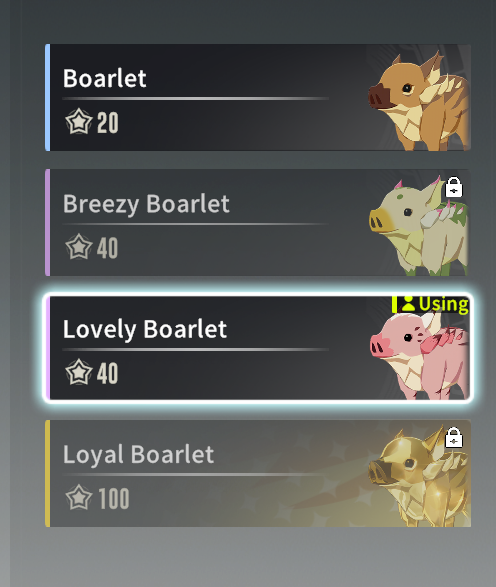Click the green Breezy Boarlet thumbnail
Viewport: 496px width, 587px height.
pos(419,226)
